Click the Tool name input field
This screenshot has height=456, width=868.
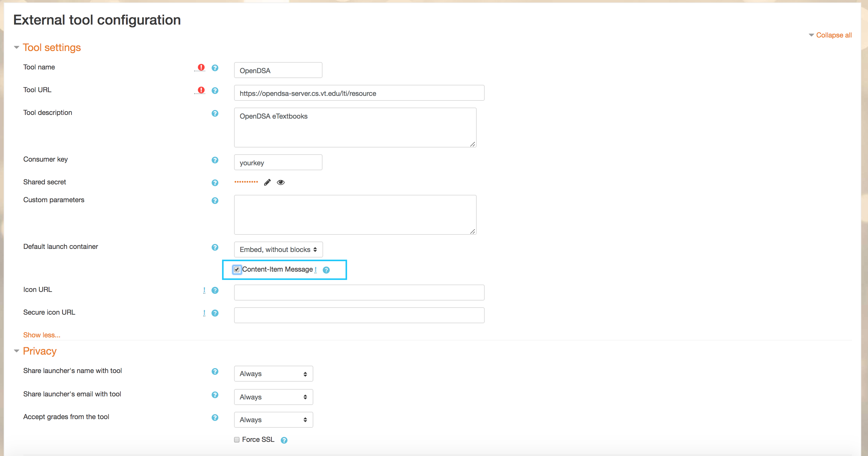278,70
